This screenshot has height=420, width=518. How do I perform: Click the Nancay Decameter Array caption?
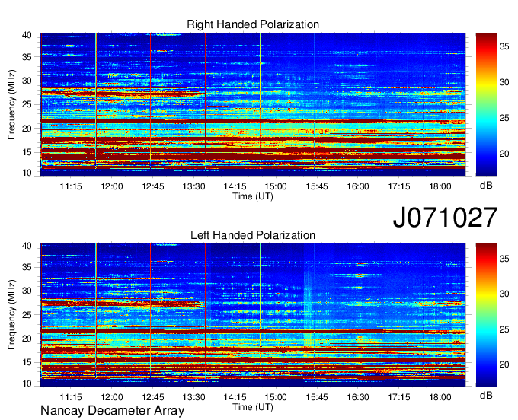click(112, 410)
